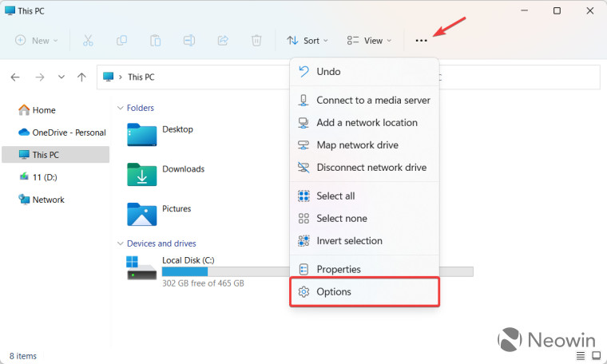Click the Delete trash can icon
This screenshot has height=364, width=607.
point(256,40)
